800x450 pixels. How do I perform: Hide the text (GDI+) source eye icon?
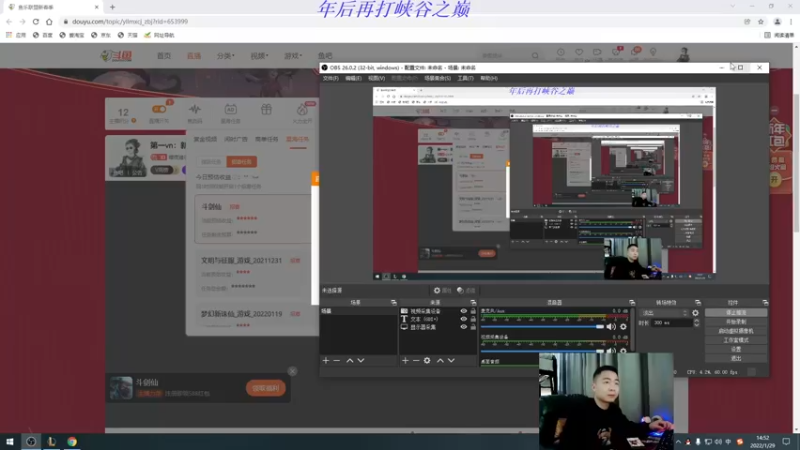click(x=463, y=319)
